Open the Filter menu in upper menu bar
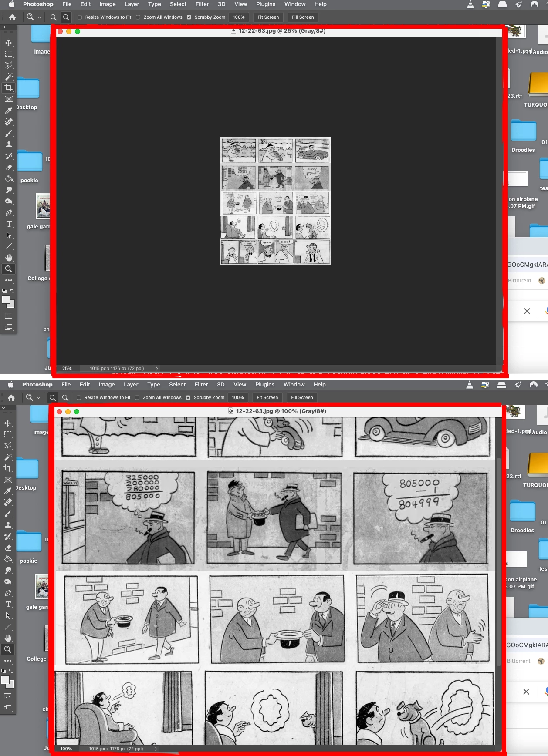This screenshot has width=548, height=756. (x=202, y=4)
